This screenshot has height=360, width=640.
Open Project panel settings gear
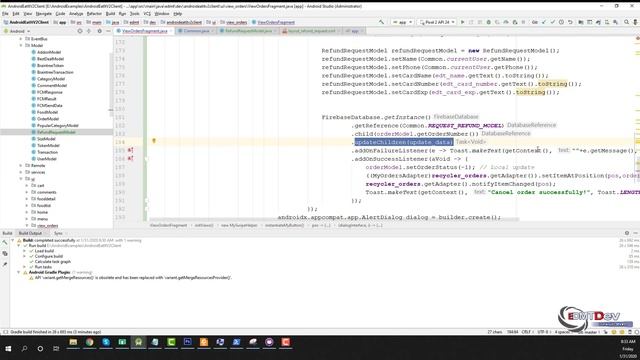[x=100, y=31]
